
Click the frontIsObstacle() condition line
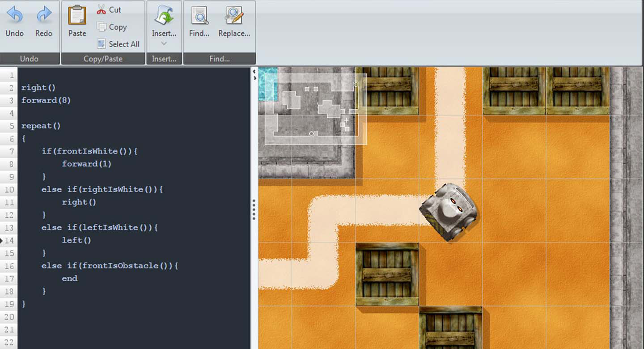coord(110,266)
